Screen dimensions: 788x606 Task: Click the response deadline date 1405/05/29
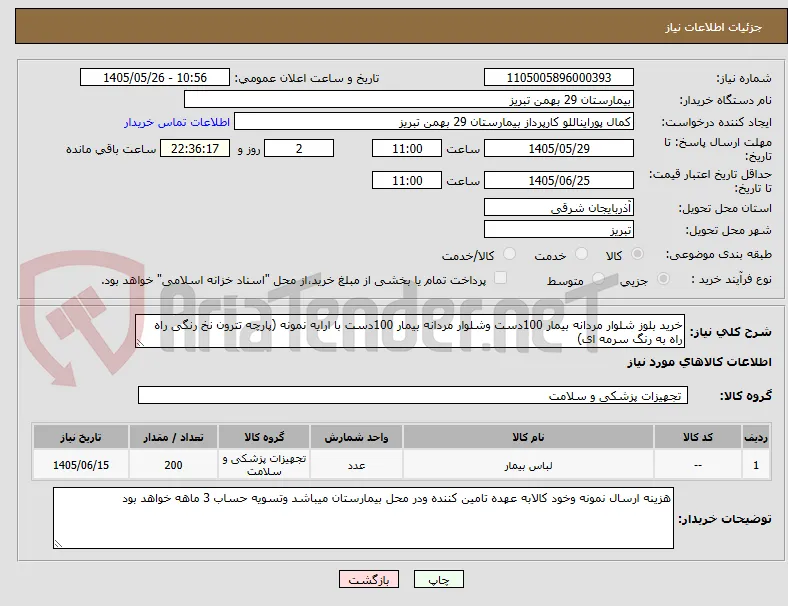click(x=558, y=148)
